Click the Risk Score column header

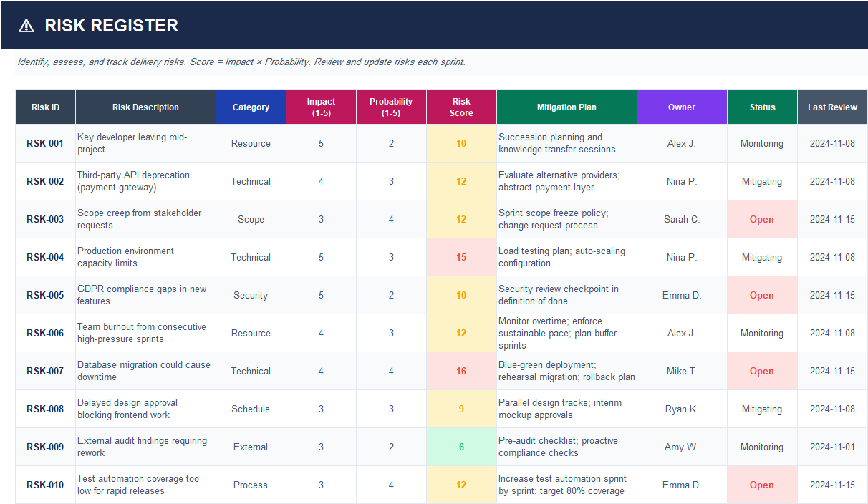[461, 107]
